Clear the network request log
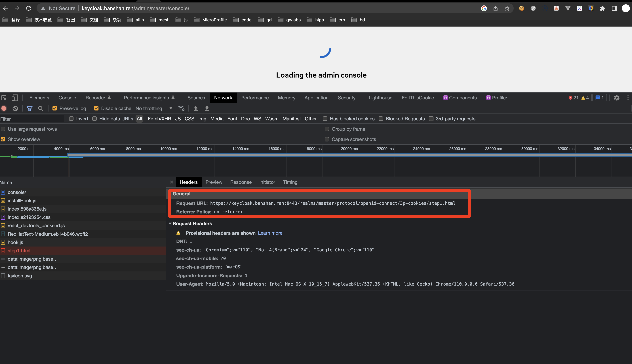 click(15, 108)
